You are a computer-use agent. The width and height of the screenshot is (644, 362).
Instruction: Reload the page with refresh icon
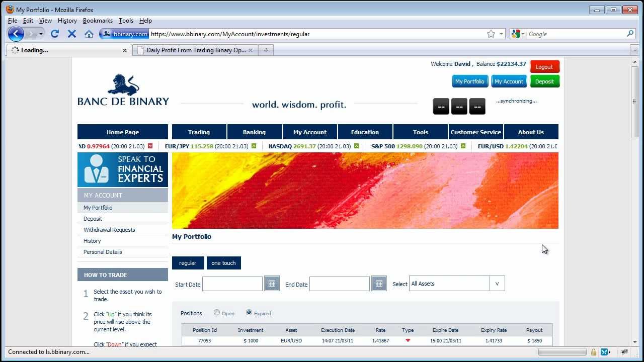pyautogui.click(x=55, y=34)
